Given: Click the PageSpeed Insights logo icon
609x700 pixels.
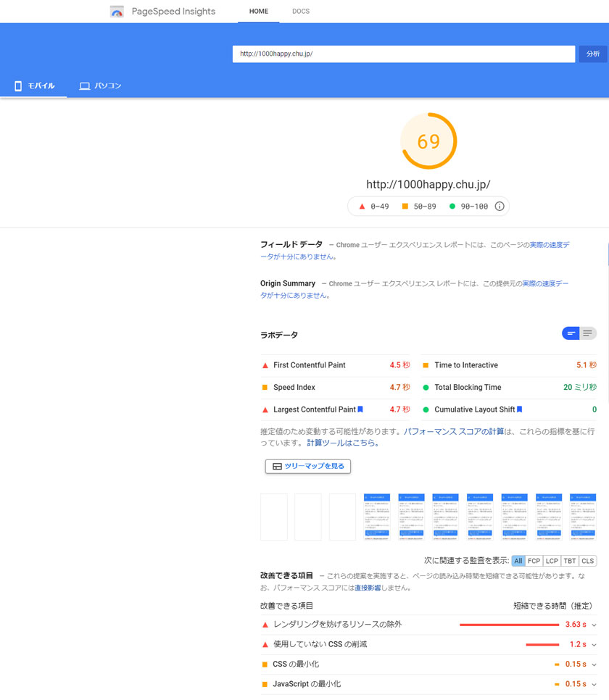Looking at the screenshot, I should (117, 12).
